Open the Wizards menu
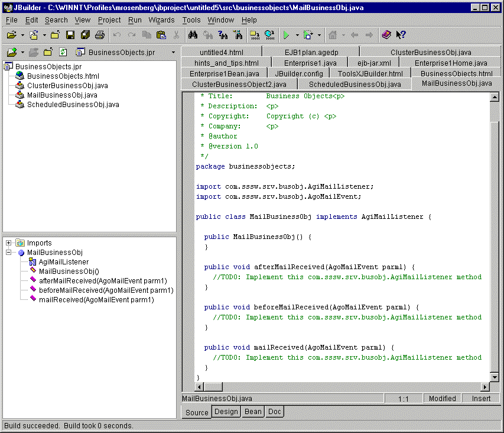This screenshot has width=504, height=433. [x=161, y=20]
